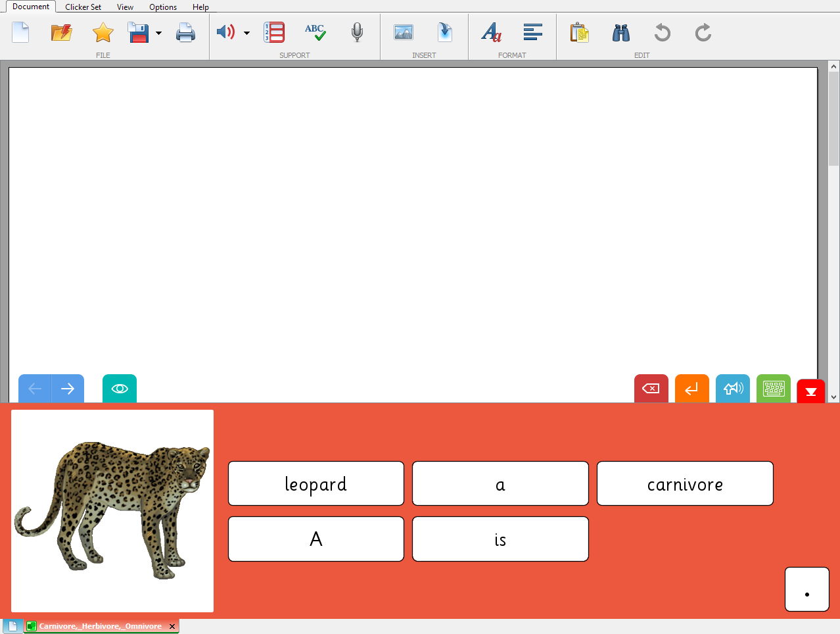Open the Options menu

[x=163, y=7]
